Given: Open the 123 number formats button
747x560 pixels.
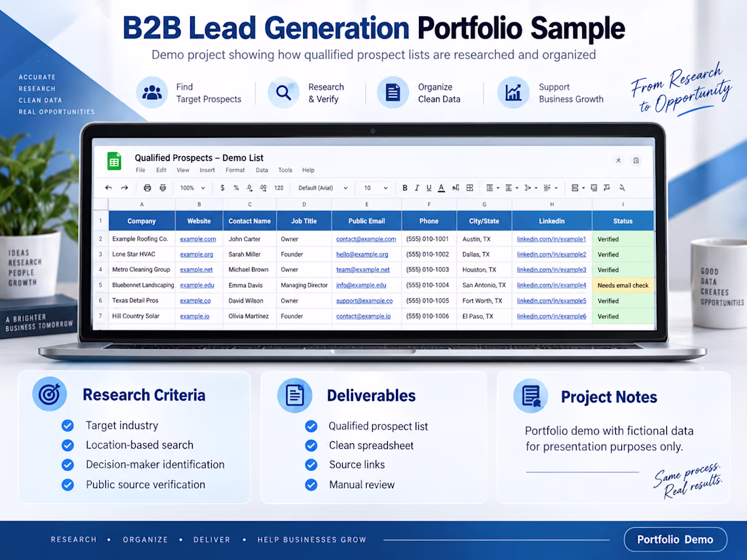Looking at the screenshot, I should pos(278,187).
